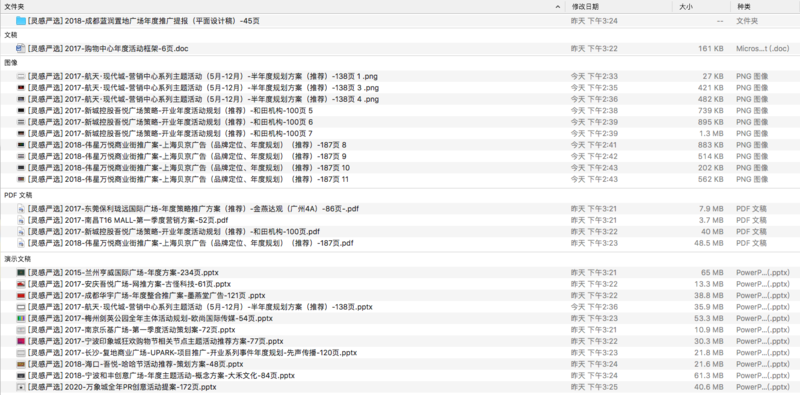Click size value 161 KB

(x=711, y=48)
